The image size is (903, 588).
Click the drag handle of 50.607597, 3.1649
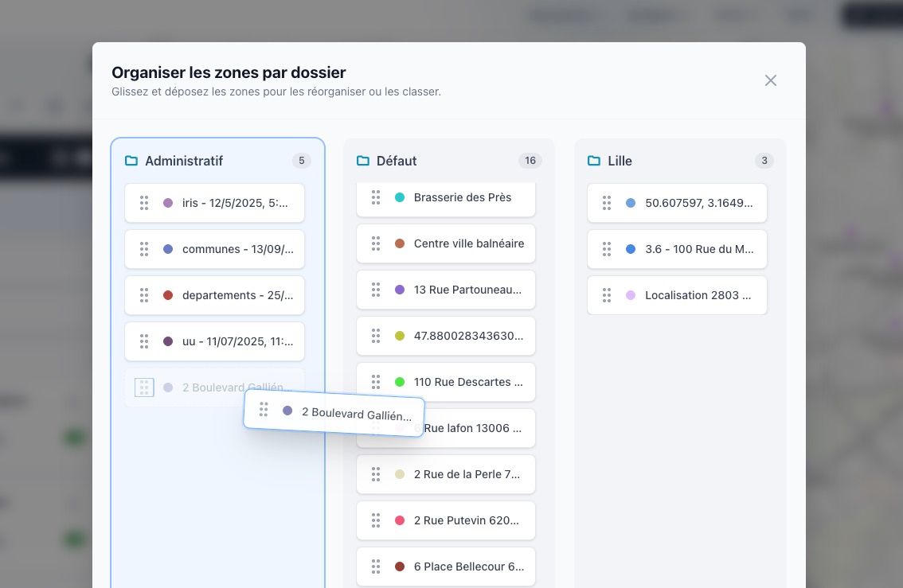tap(607, 203)
